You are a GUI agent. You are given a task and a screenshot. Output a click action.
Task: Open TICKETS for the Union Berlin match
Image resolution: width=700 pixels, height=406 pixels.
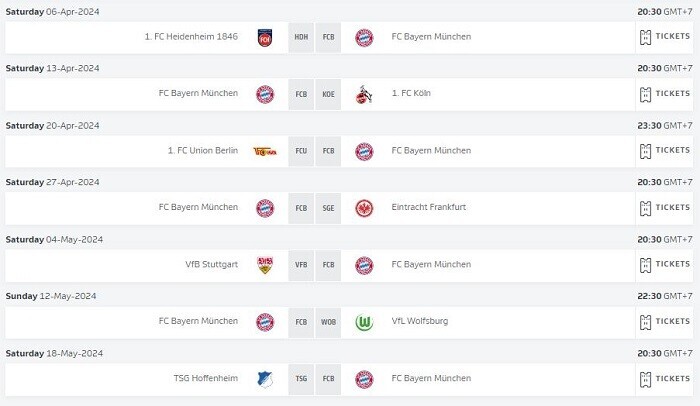[665, 151]
